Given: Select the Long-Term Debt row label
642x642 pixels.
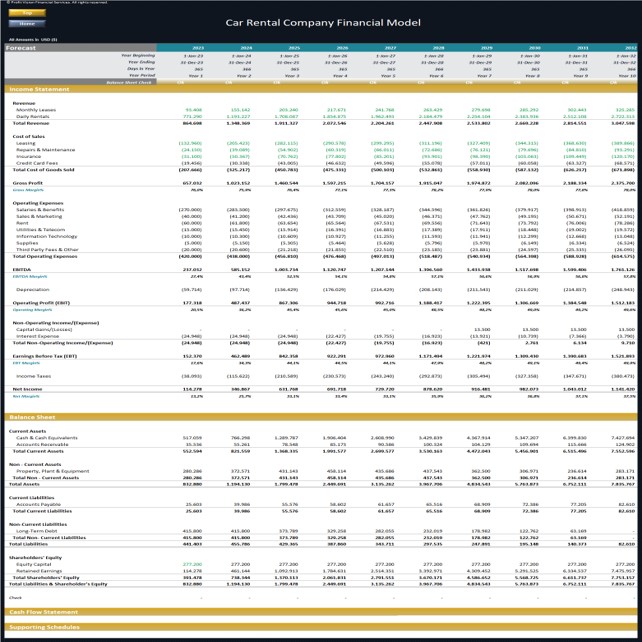Looking at the screenshot, I should [x=35, y=531].
